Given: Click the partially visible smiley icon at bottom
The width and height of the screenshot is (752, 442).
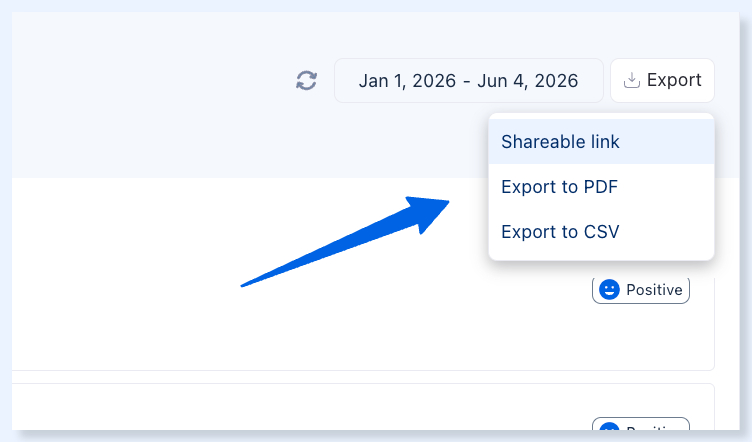Looking at the screenshot, I should click(609, 426).
